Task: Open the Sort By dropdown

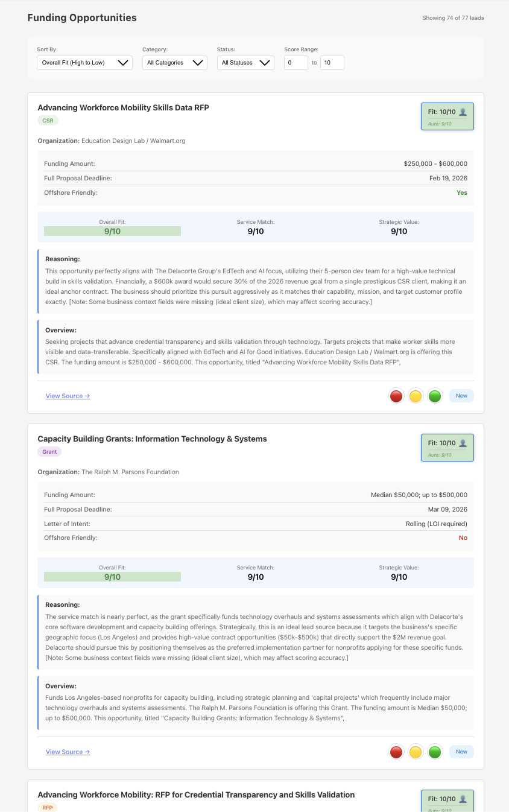Action: coord(84,63)
